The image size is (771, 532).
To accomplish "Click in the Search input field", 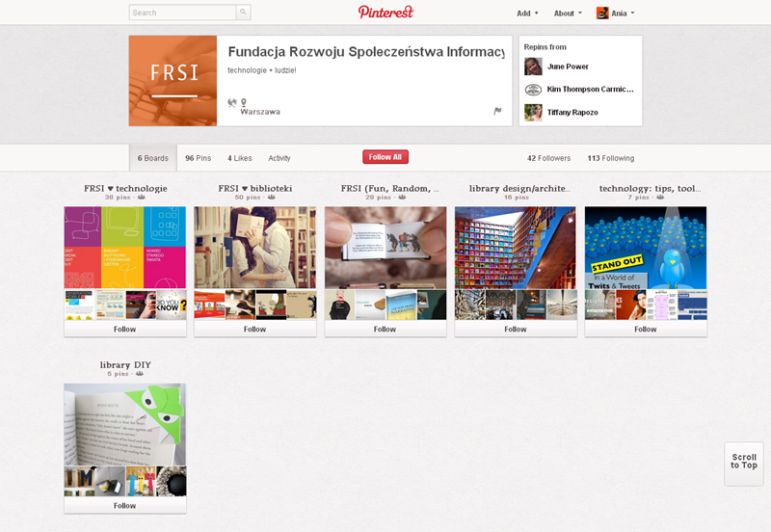I will point(182,13).
